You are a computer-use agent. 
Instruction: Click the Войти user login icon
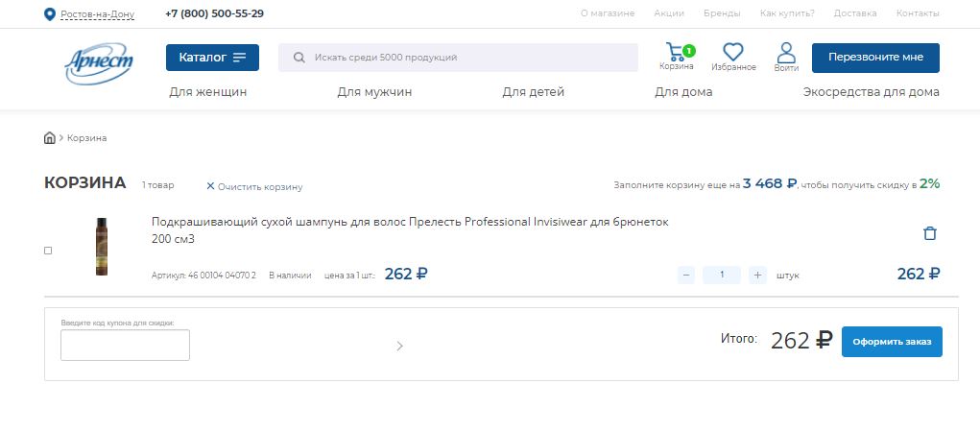(786, 53)
